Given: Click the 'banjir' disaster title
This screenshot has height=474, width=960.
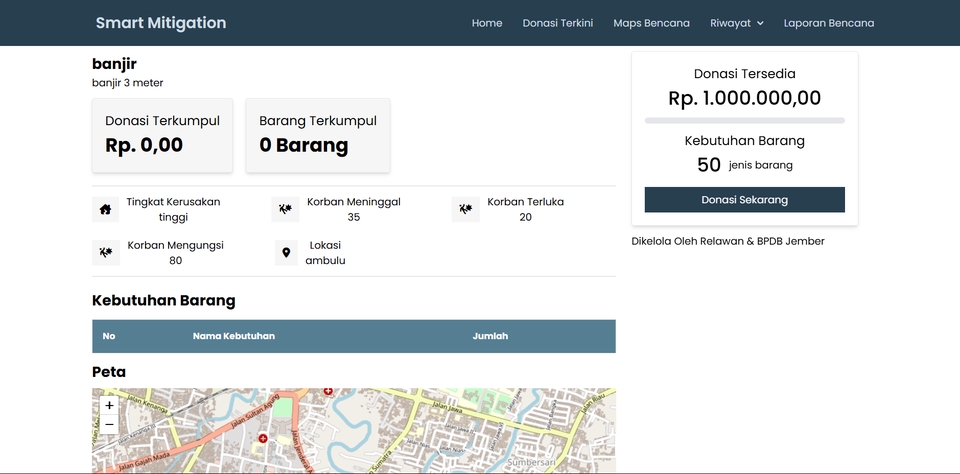Looking at the screenshot, I should click(x=114, y=64).
